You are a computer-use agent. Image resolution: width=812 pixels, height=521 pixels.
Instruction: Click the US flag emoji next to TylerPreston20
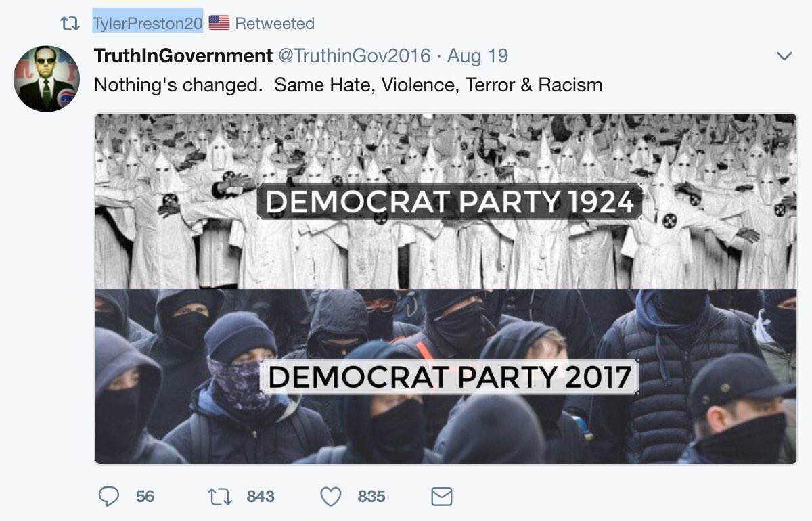(x=219, y=23)
